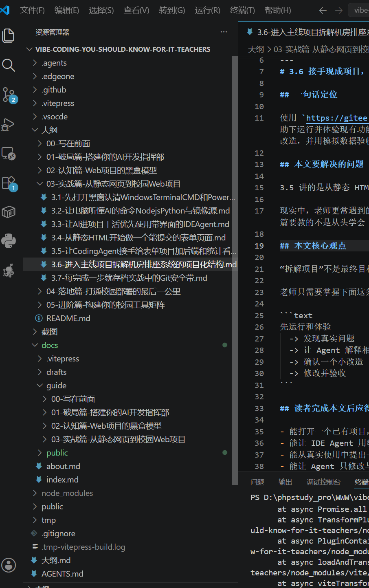Viewport: 369px width, 588px height.
Task: Click the VS Code logo icon
Action: point(5,10)
